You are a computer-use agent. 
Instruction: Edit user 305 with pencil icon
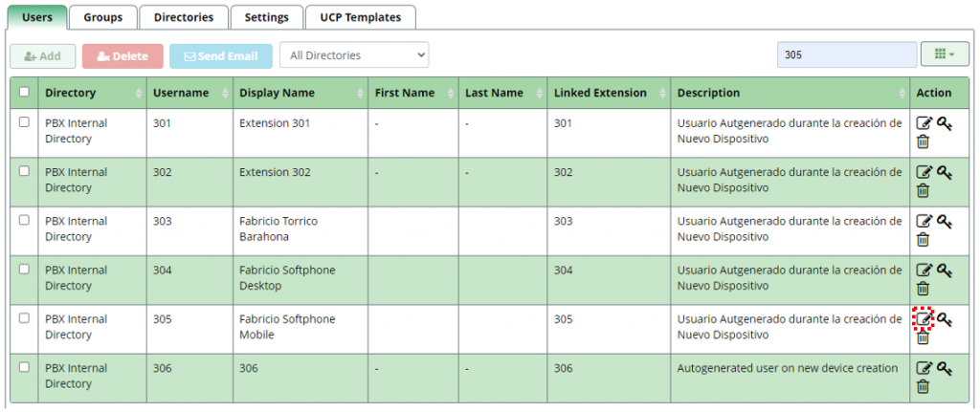pyautogui.click(x=924, y=319)
